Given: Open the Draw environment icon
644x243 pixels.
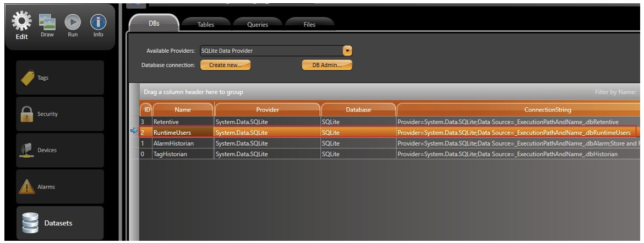Looking at the screenshot, I should pyautogui.click(x=47, y=23).
